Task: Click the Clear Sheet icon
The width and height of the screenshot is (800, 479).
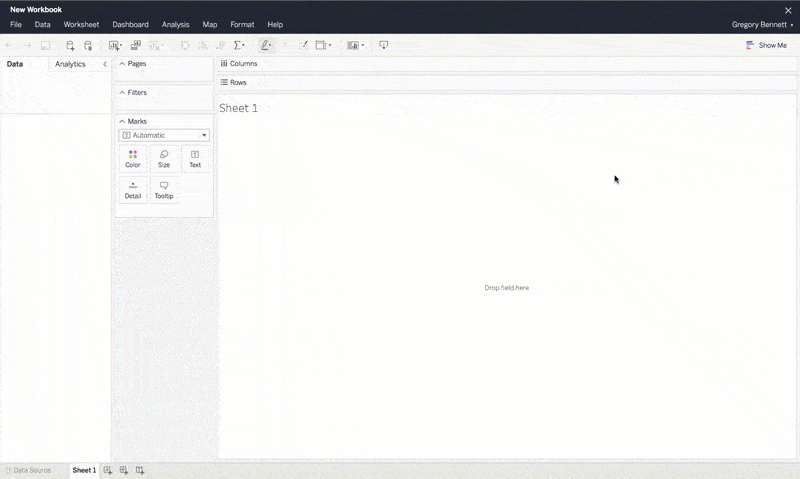Action: pos(156,45)
